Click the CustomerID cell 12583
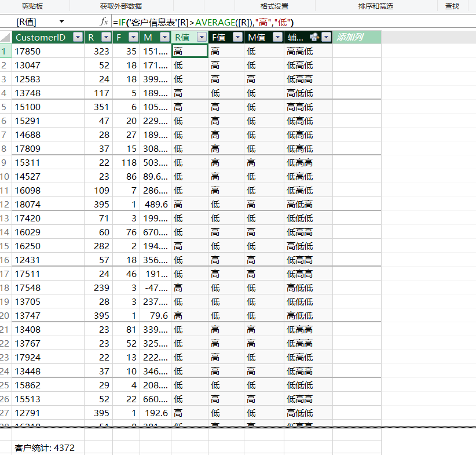476x455 pixels. pyautogui.click(x=48, y=79)
